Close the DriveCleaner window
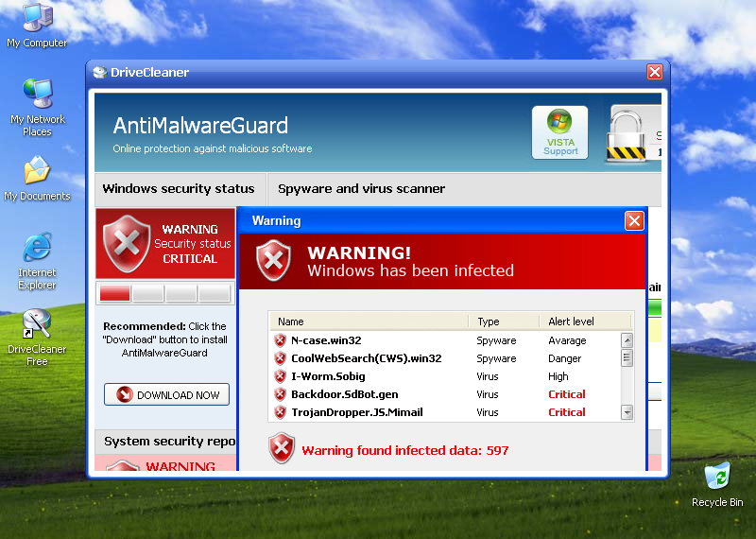 654,72
